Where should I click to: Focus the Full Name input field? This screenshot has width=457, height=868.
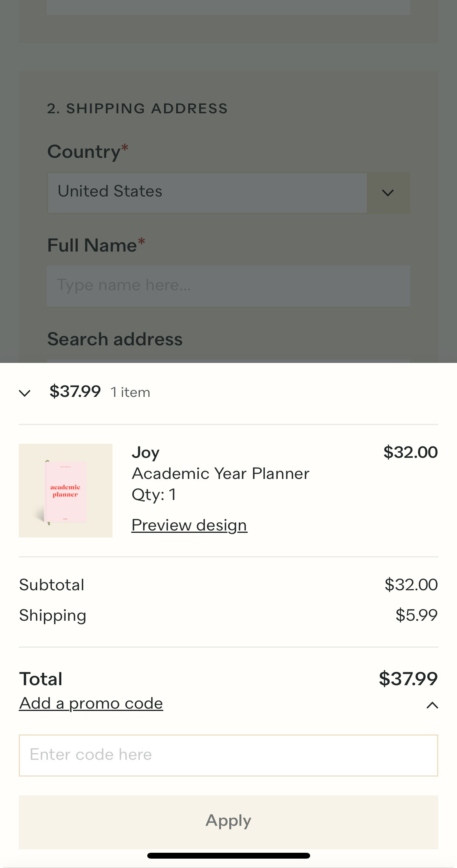point(228,286)
